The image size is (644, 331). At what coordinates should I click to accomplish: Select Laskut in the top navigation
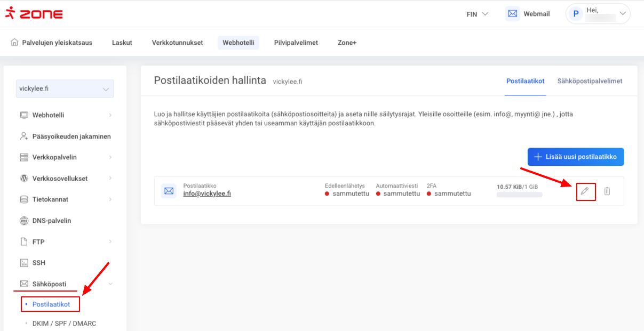point(122,43)
